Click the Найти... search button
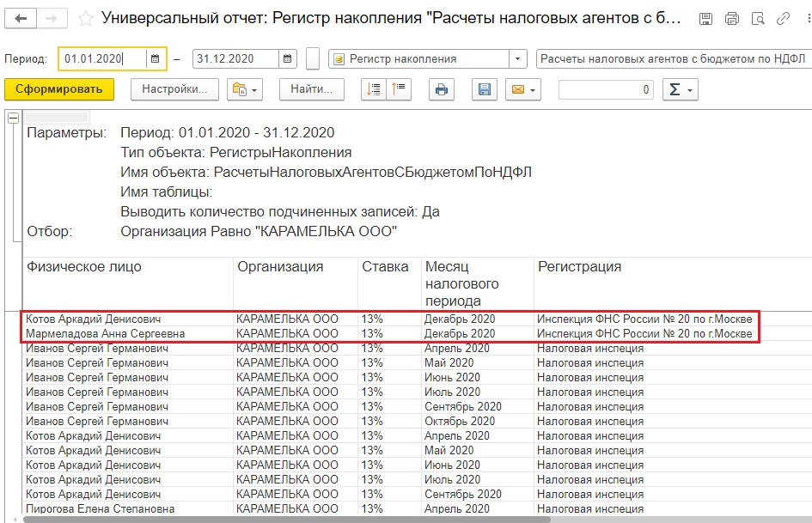 [x=312, y=89]
